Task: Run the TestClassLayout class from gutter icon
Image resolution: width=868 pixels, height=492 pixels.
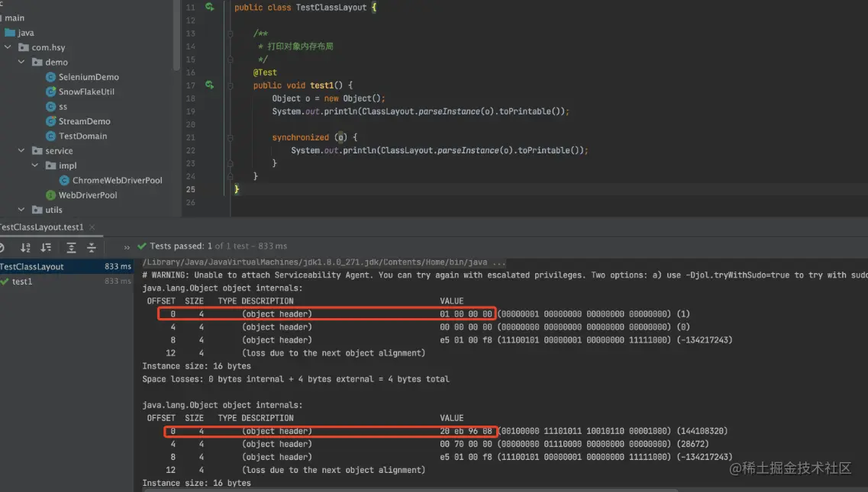Action: pyautogui.click(x=209, y=7)
